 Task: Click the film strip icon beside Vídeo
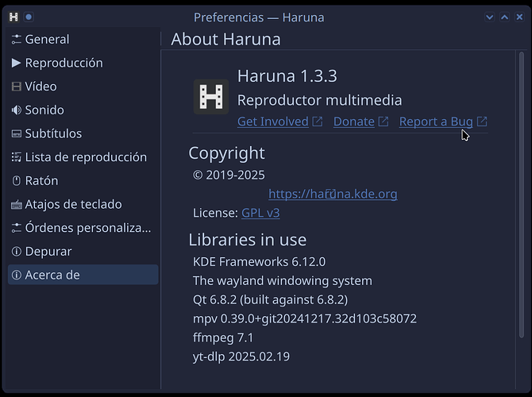[17, 87]
